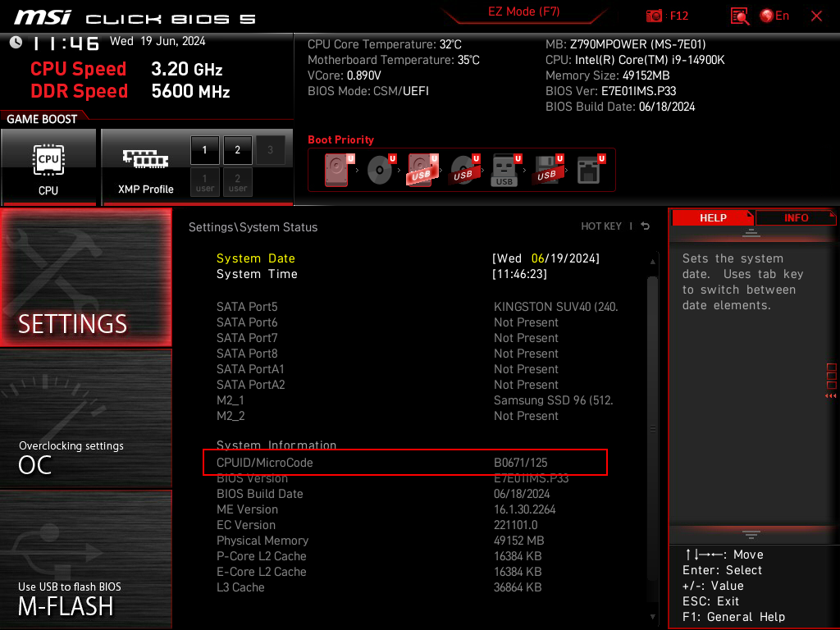Select XMP user profile 1

coord(204,182)
